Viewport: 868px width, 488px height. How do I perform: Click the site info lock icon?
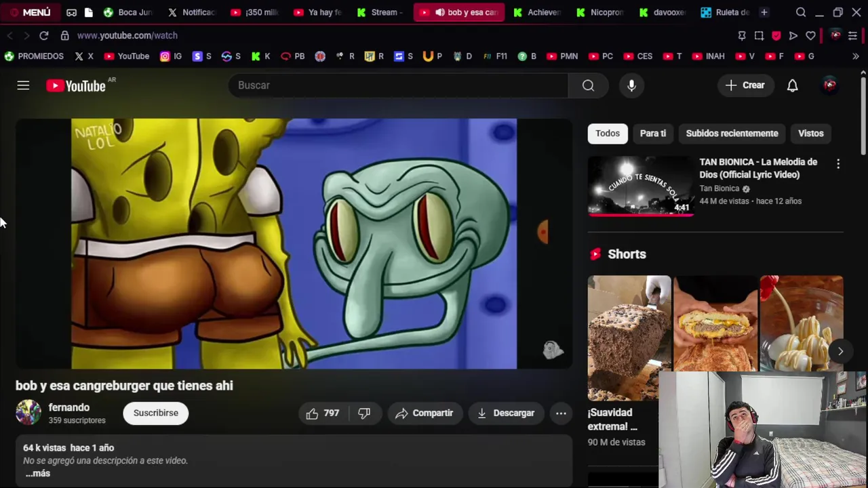tap(64, 35)
